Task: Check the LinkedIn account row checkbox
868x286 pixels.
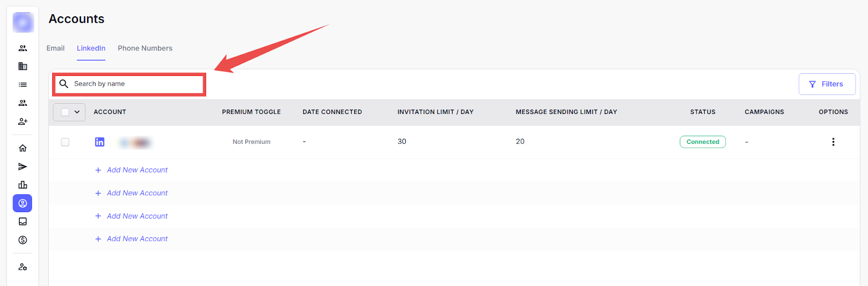Action: click(65, 142)
